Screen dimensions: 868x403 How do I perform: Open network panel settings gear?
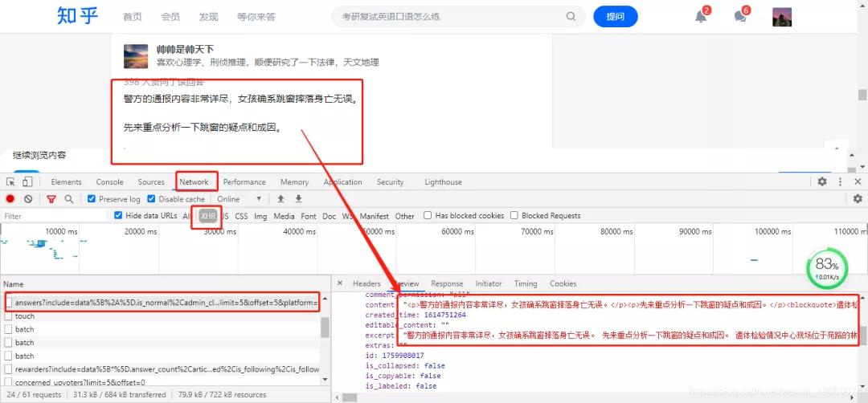tap(858, 198)
